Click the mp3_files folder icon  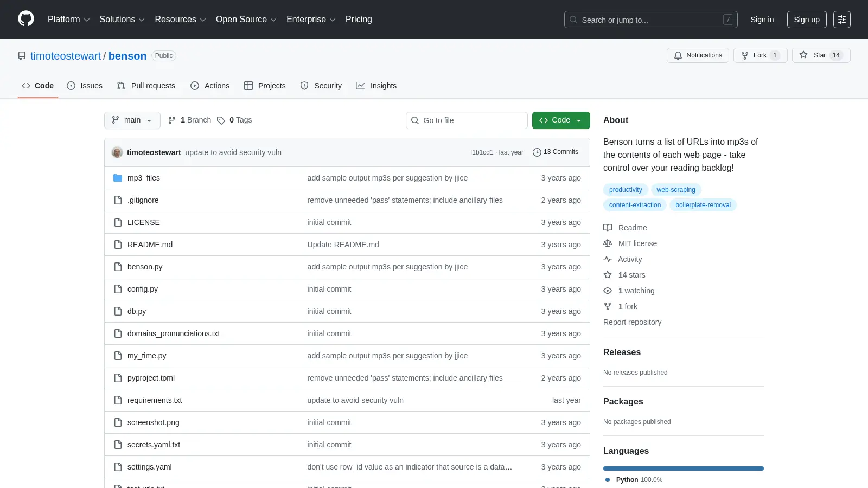click(118, 178)
